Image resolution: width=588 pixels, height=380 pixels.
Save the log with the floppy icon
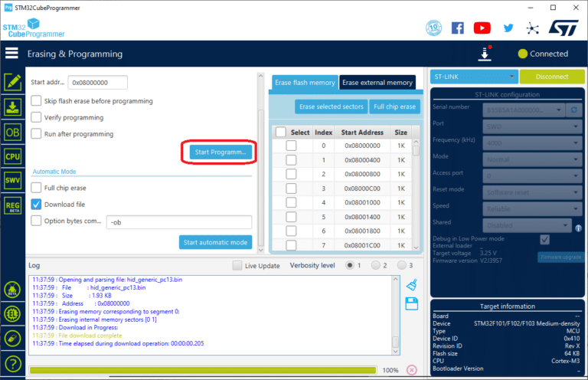(412, 303)
